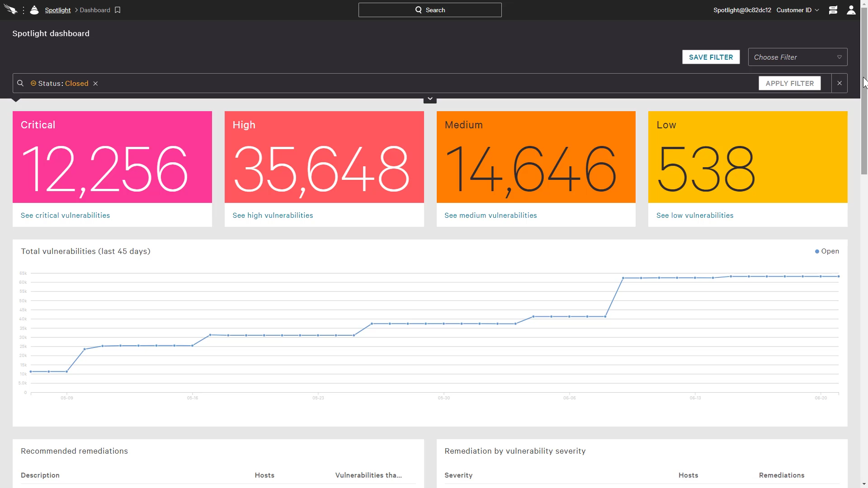Open See high vulnerabilities link
The height and width of the screenshot is (488, 868).
(273, 216)
